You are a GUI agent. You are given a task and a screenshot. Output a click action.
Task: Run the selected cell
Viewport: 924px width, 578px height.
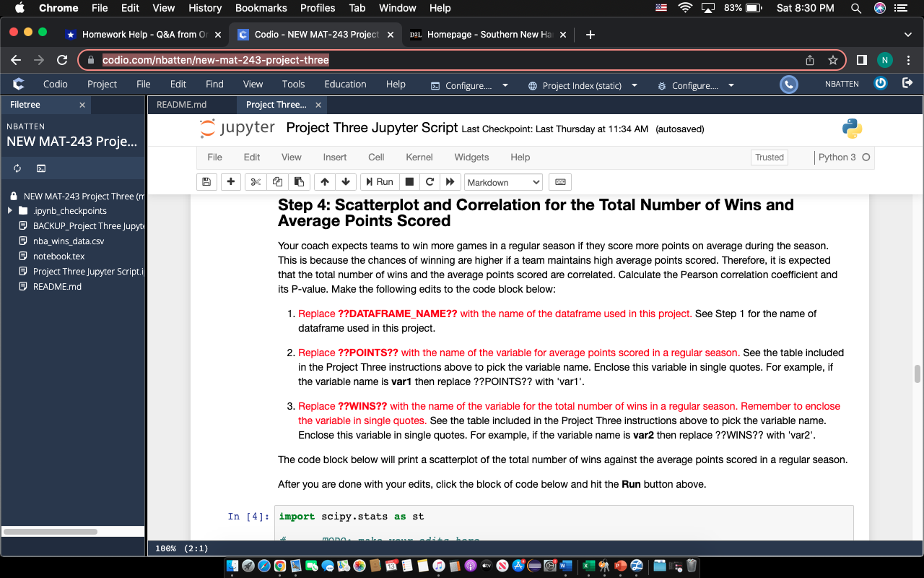(380, 182)
